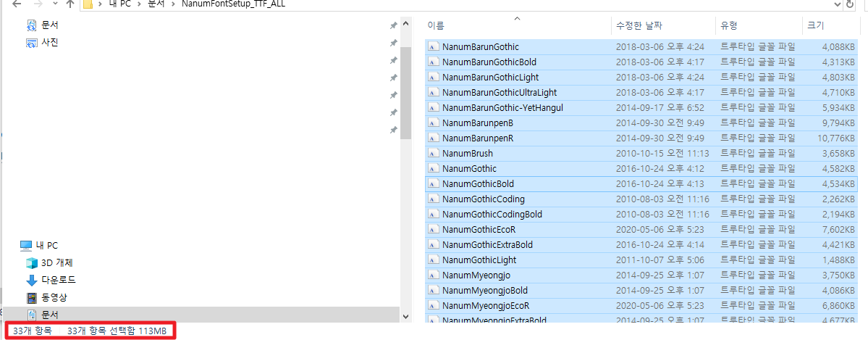Click the navigation pane scroll down arrow
The height and width of the screenshot is (340, 868).
coord(405,316)
